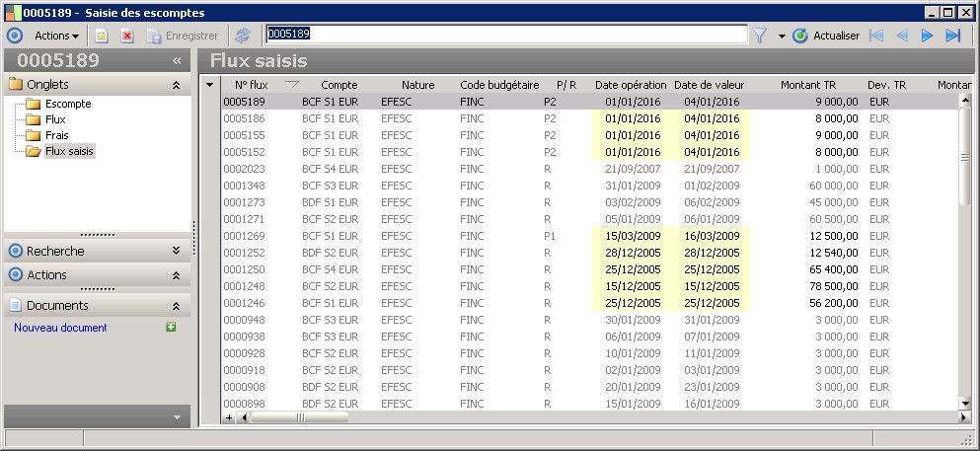This screenshot has width=980, height=451.
Task: Open the Frais folder in Onglets
Action: pos(57,135)
